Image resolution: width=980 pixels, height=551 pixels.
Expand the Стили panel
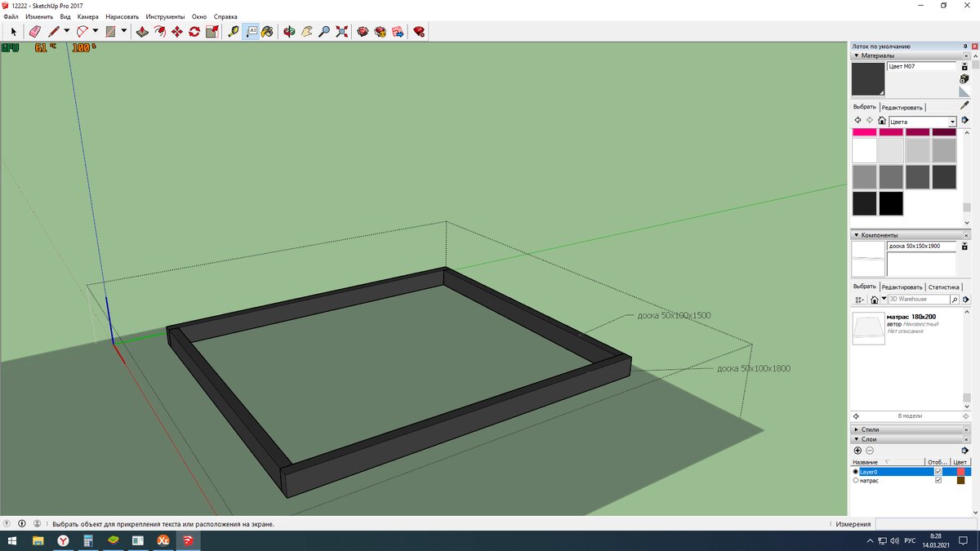click(x=856, y=429)
